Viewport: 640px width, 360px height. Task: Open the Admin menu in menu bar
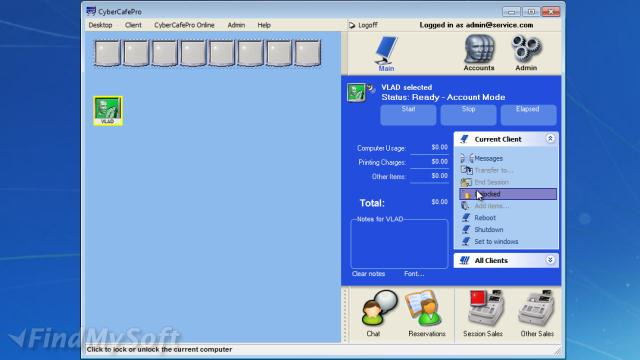pyautogui.click(x=236, y=25)
